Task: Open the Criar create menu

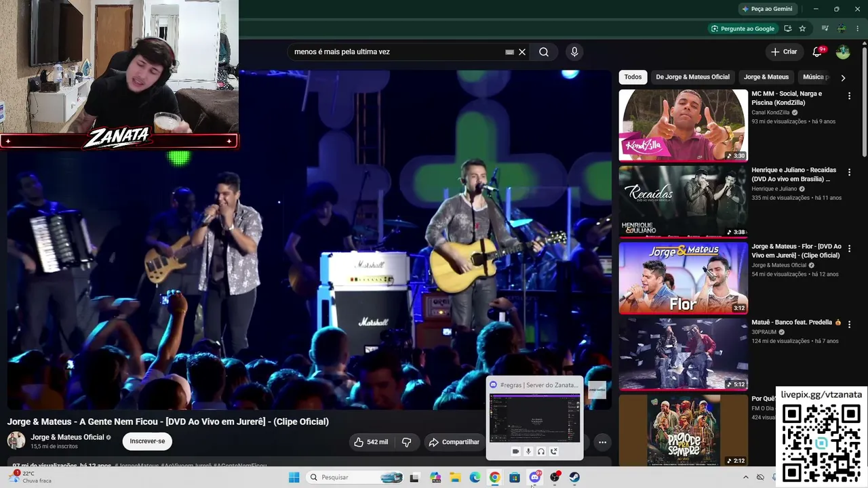Action: (x=784, y=52)
